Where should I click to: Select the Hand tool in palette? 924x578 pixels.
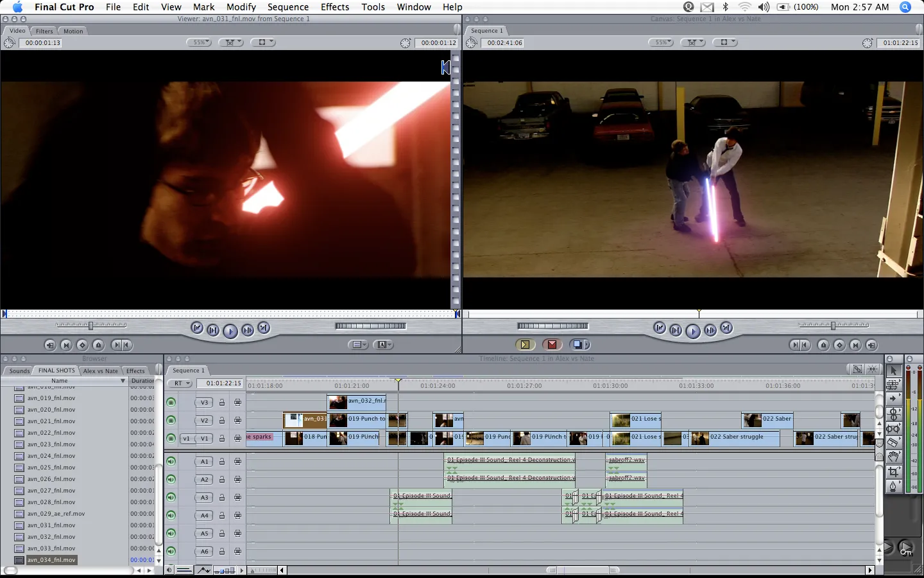893,457
